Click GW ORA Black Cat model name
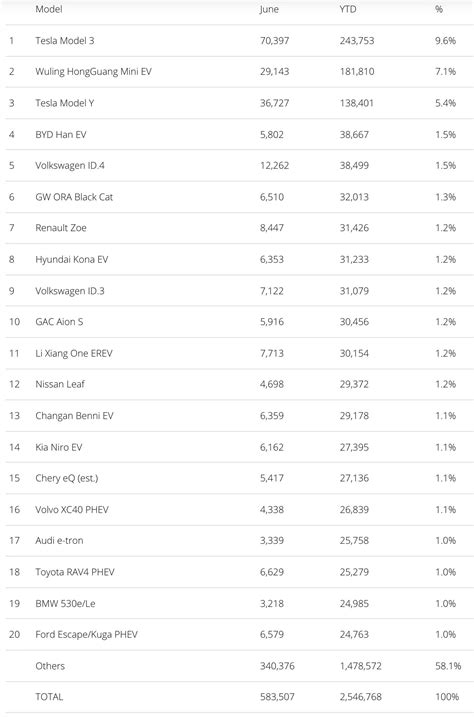This screenshot has height=717, width=474. point(74,197)
